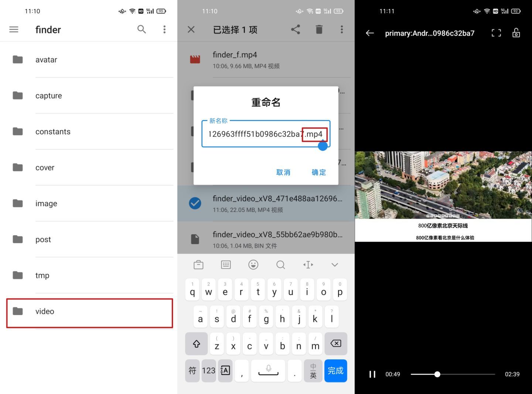Lock the video player controls

pyautogui.click(x=516, y=33)
